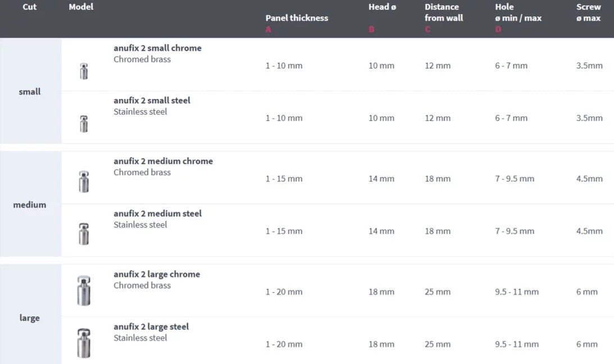The height and width of the screenshot is (364, 614).
Task: Select the small cut category cell
Action: tap(30, 92)
